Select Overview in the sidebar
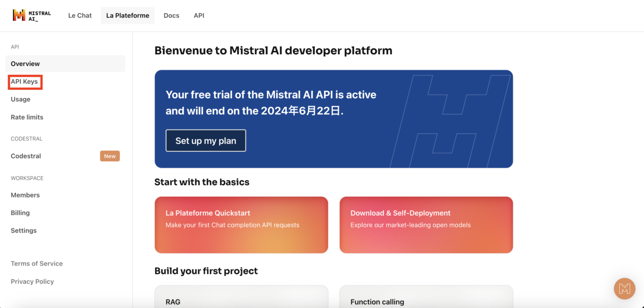The height and width of the screenshot is (308, 644). point(25,64)
